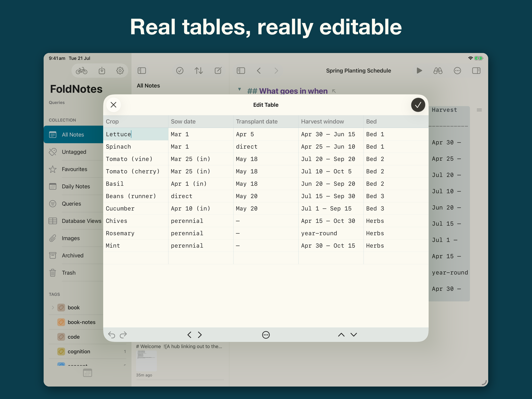Select the 'year-round' harvest cell in dialog
Image resolution: width=532 pixels, height=399 pixels.
click(331, 233)
